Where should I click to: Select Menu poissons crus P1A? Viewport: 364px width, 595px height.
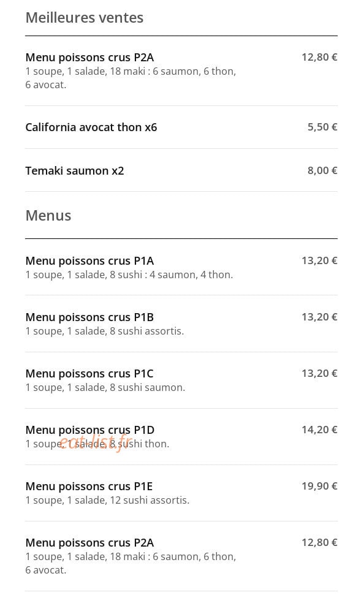click(89, 260)
